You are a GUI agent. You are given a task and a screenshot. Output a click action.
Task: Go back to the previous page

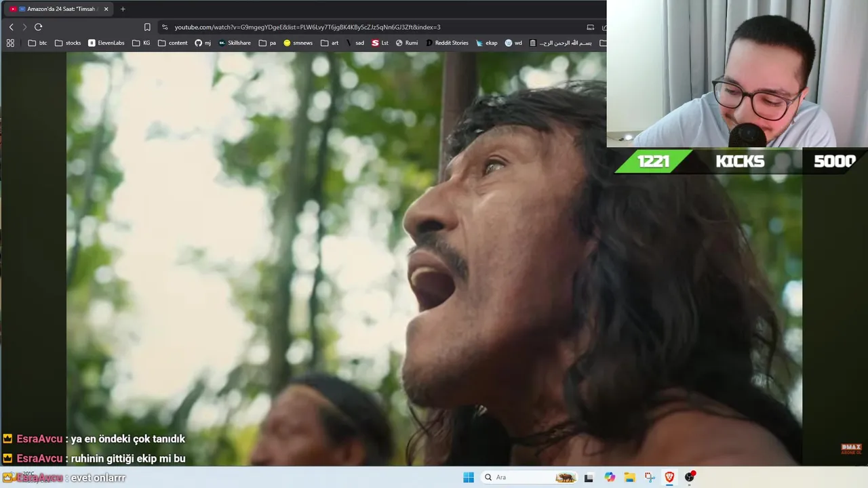click(11, 27)
